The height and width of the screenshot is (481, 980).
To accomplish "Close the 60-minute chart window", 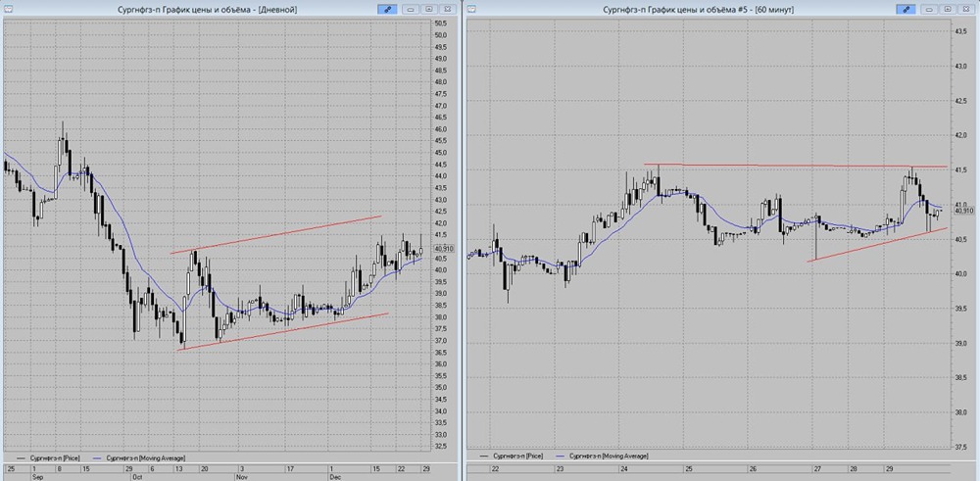I will [x=965, y=10].
